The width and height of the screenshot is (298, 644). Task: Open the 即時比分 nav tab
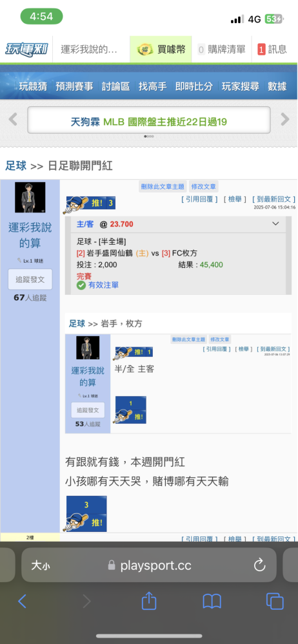coord(194,87)
